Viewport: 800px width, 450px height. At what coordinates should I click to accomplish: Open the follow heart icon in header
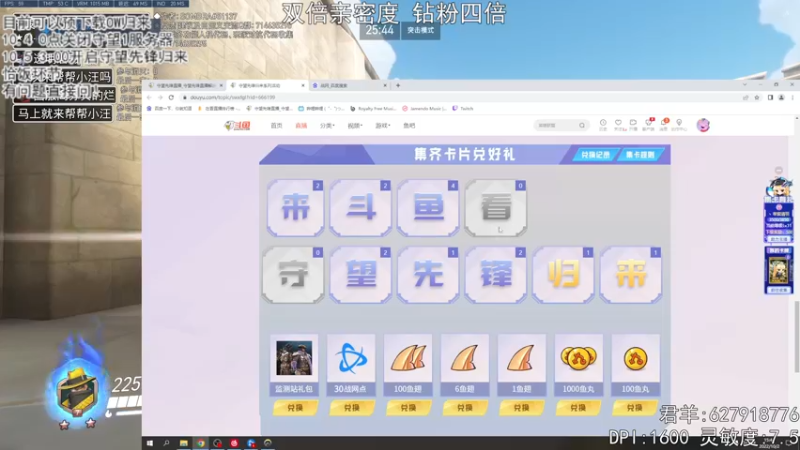click(618, 124)
